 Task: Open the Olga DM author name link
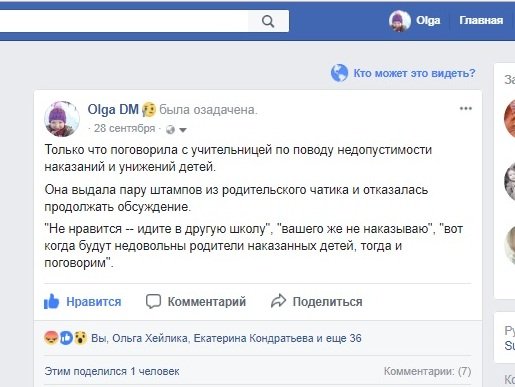tap(113, 109)
